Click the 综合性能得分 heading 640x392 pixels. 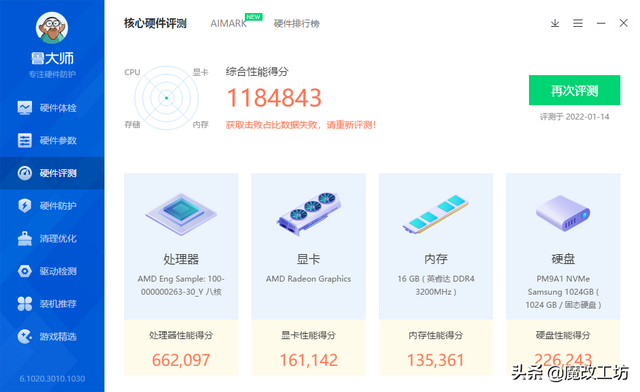(x=257, y=72)
